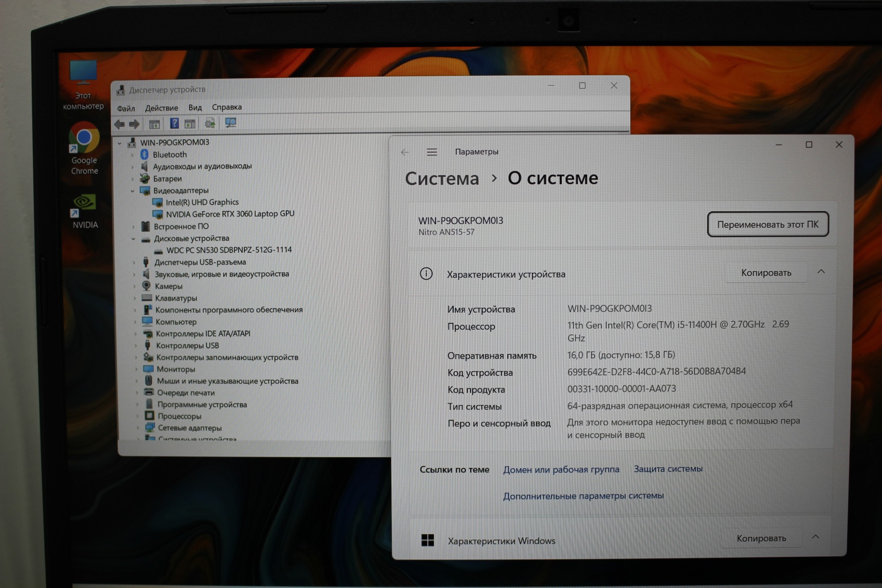Click the Update driver toolbar icon
The image size is (882, 588).
[210, 123]
